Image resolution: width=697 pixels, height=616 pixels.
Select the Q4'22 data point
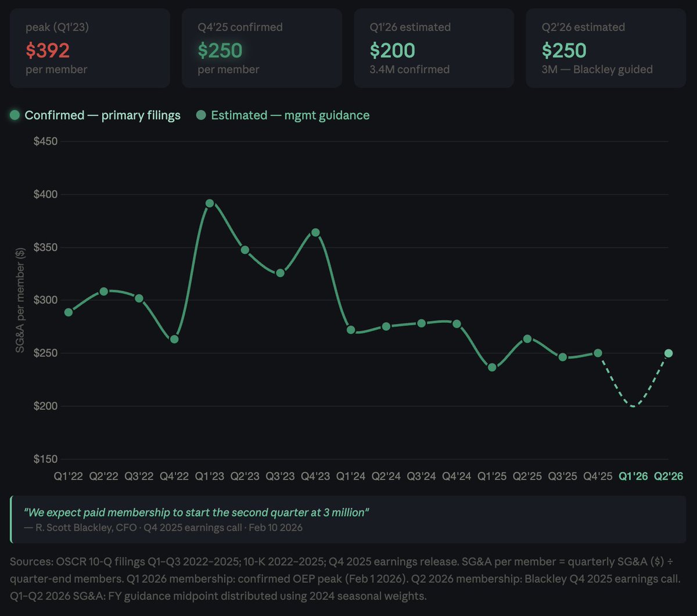[x=174, y=339]
